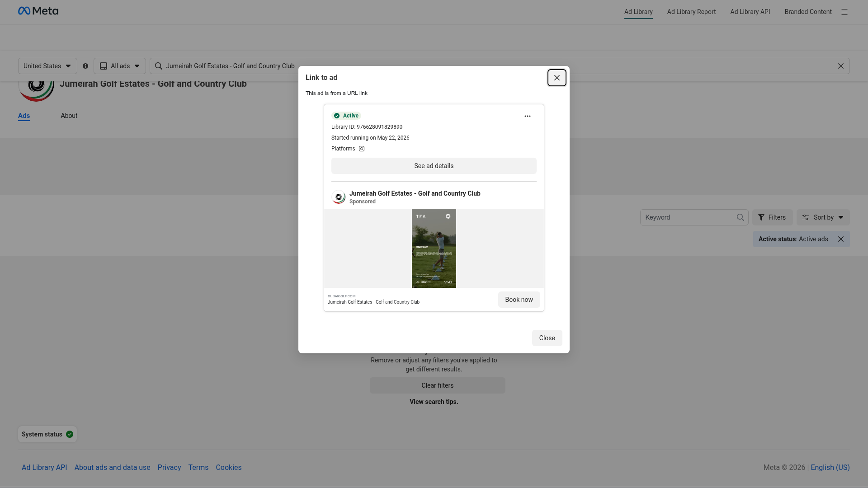Switch to the About tab
The width and height of the screenshot is (868, 488).
69,116
